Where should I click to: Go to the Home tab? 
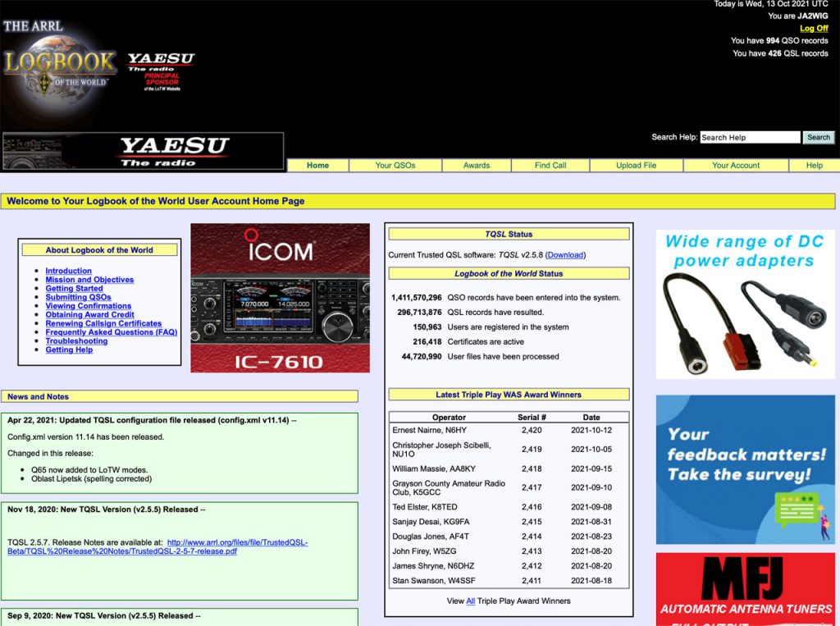[317, 165]
